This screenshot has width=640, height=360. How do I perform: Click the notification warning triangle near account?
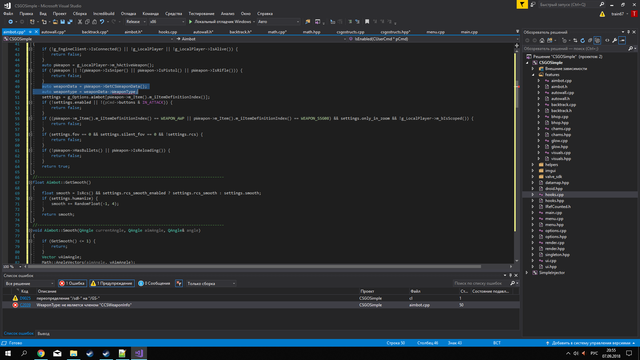[x=602, y=14]
